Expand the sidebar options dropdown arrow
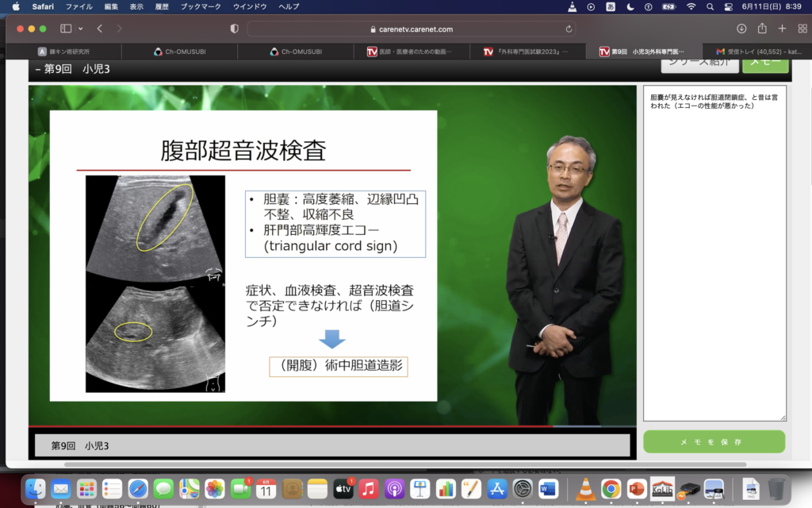Image resolution: width=812 pixels, height=508 pixels. point(81,29)
